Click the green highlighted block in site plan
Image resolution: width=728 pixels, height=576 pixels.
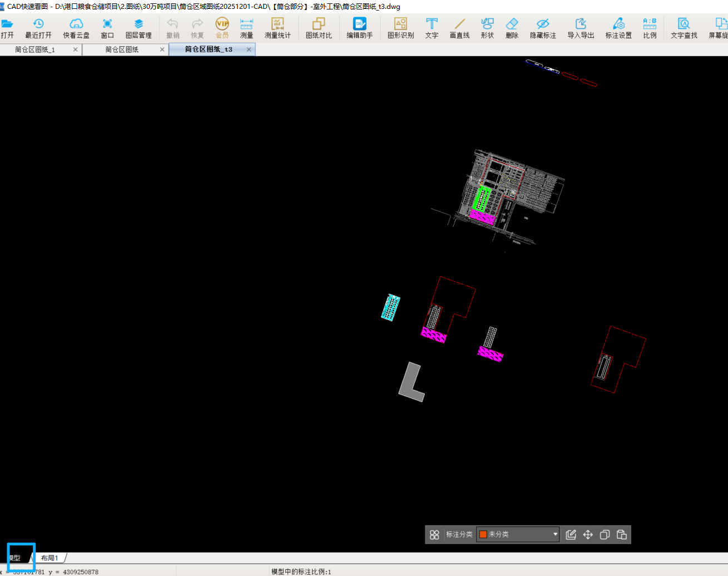point(482,198)
